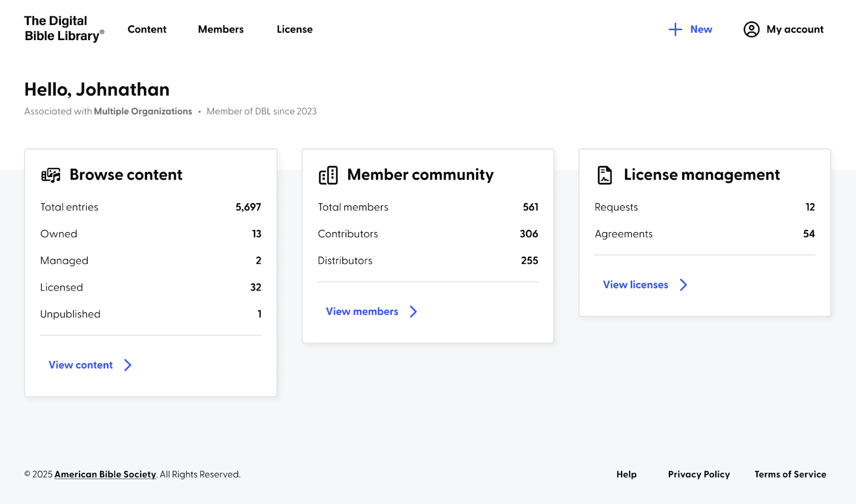Open the Content menu
The height and width of the screenshot is (504, 856).
(x=147, y=29)
